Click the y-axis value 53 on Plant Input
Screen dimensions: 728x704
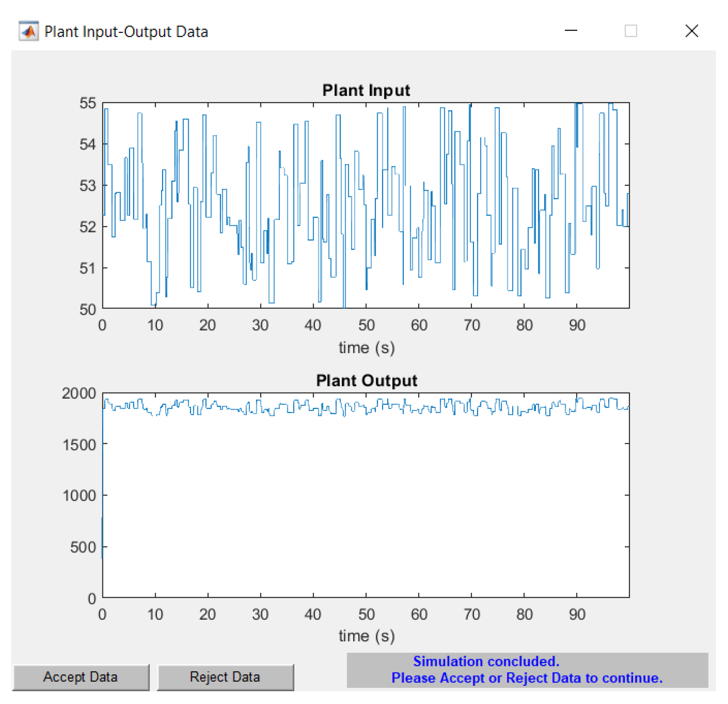(x=88, y=186)
